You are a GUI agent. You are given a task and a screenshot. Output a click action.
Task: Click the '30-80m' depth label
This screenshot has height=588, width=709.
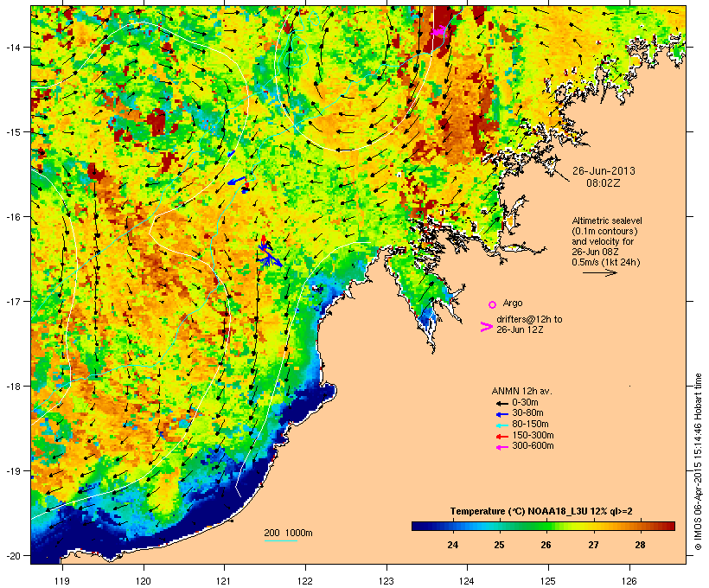point(527,413)
